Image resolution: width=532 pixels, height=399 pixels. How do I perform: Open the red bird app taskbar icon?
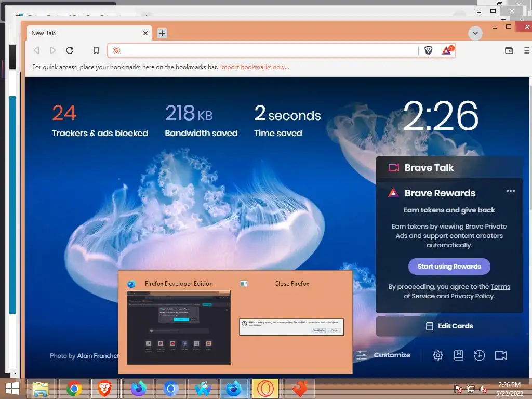[x=300, y=389]
